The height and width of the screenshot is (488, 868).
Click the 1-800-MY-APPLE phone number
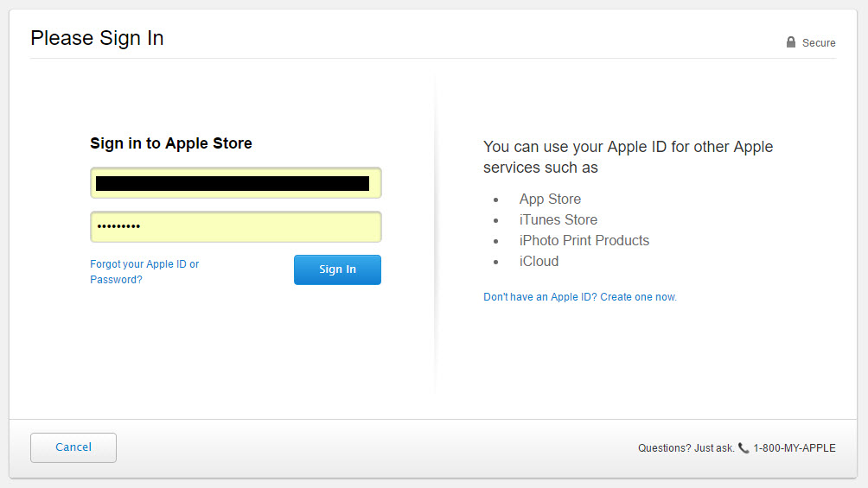[x=794, y=448]
